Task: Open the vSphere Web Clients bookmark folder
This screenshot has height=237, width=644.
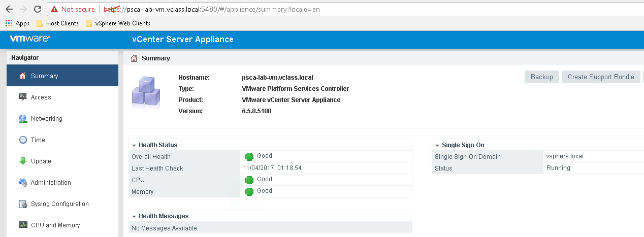Action: (x=118, y=23)
